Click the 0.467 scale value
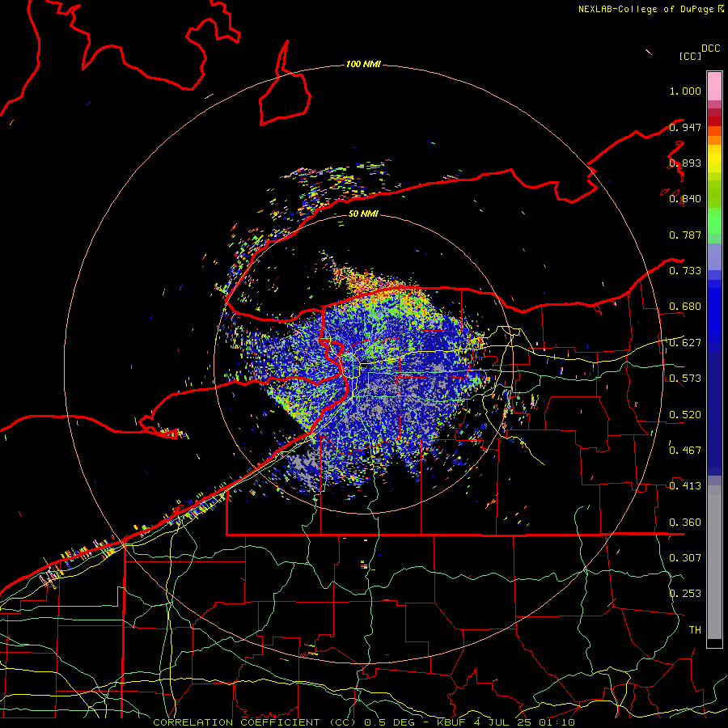Screen dimensions: 728x728 685,451
